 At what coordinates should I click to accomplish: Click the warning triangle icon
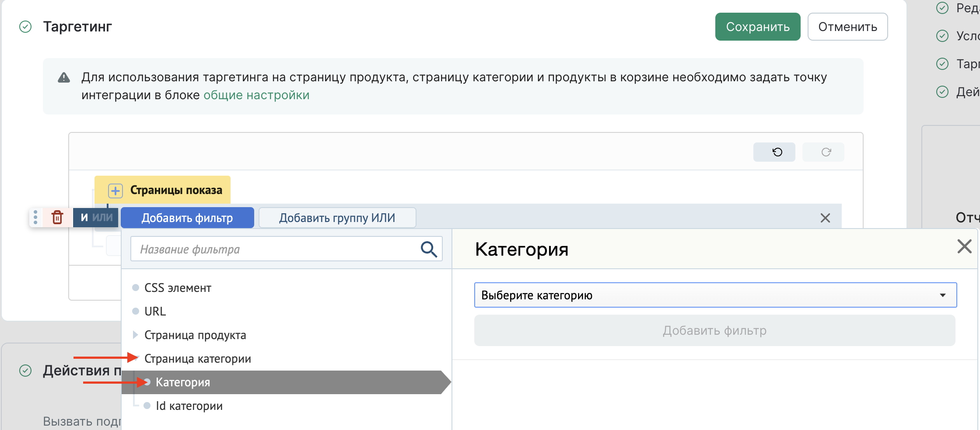64,78
